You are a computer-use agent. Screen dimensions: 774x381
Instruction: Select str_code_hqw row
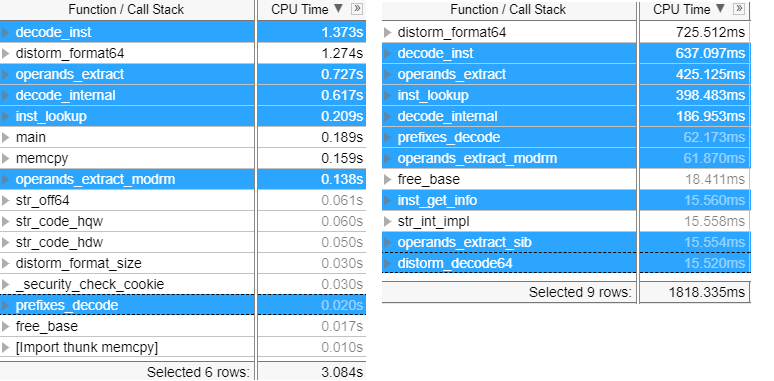pyautogui.click(x=183, y=222)
